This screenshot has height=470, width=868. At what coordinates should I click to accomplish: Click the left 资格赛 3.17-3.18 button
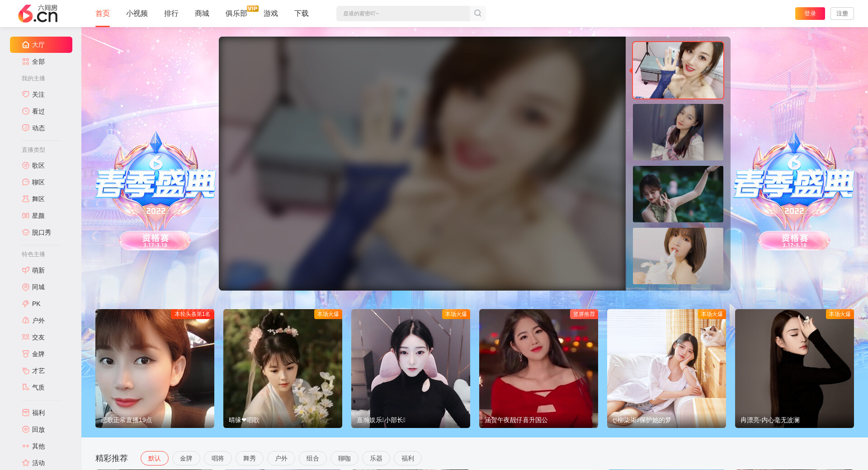point(155,240)
